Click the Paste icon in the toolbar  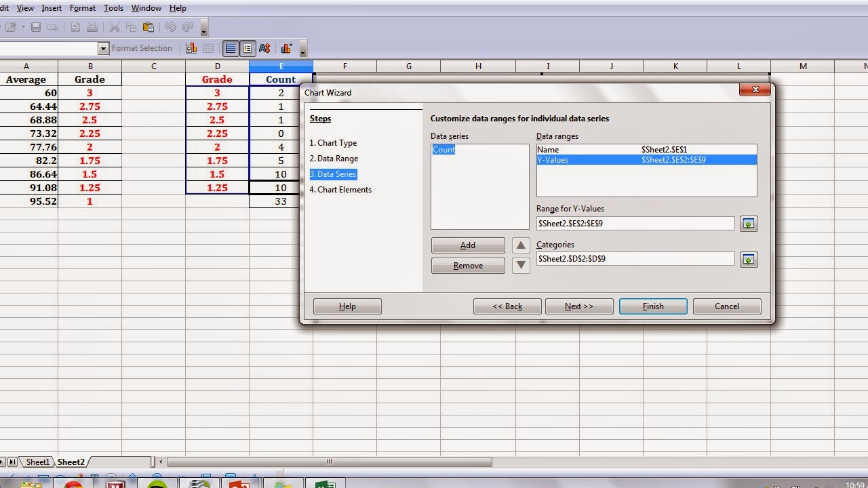click(147, 27)
